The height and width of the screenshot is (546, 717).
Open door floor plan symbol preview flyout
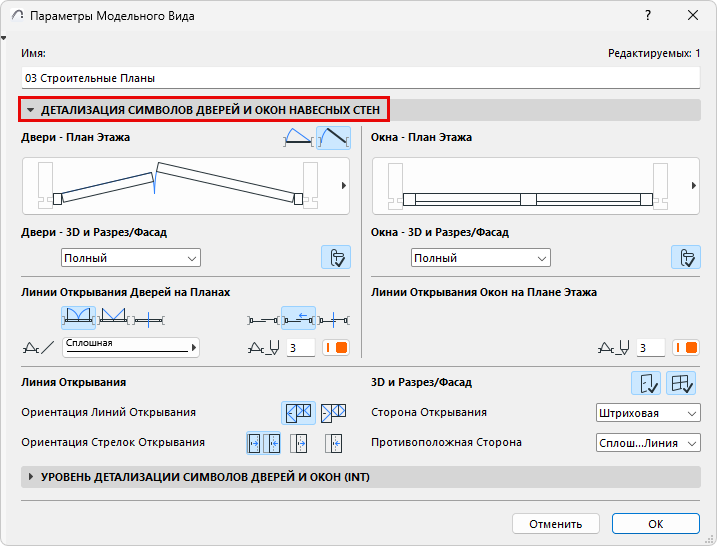344,186
